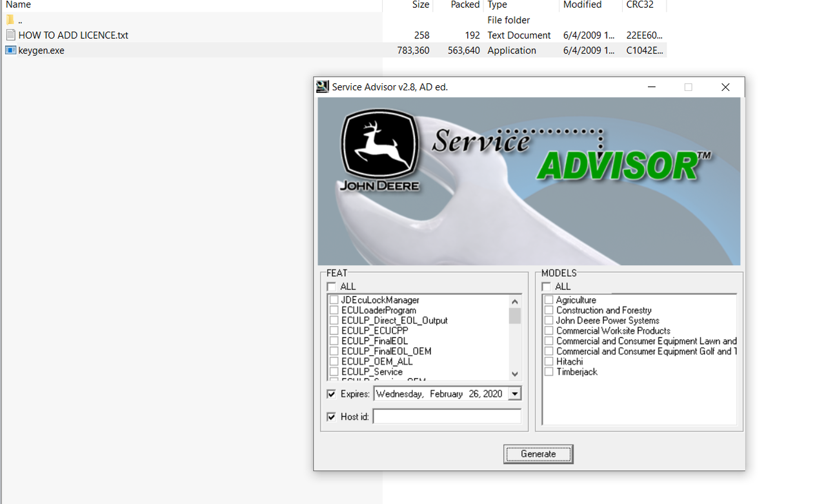Click the keygen.exe application icon
The image size is (826, 504).
[x=10, y=50]
